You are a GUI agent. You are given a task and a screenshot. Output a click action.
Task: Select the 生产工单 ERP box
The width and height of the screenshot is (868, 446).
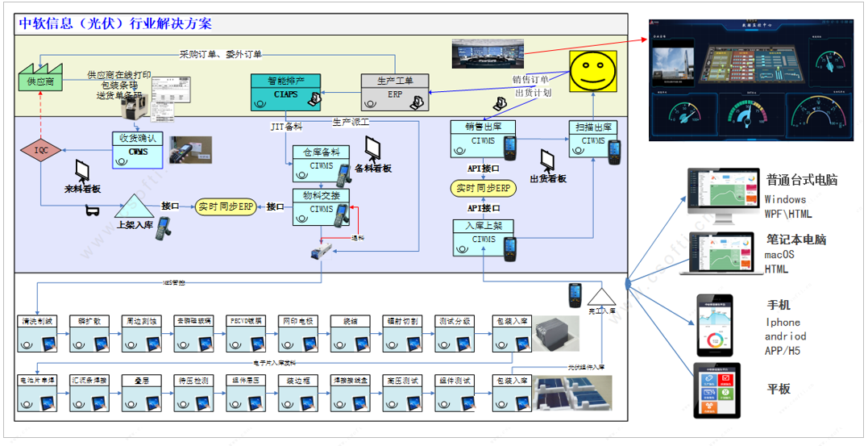(x=395, y=91)
